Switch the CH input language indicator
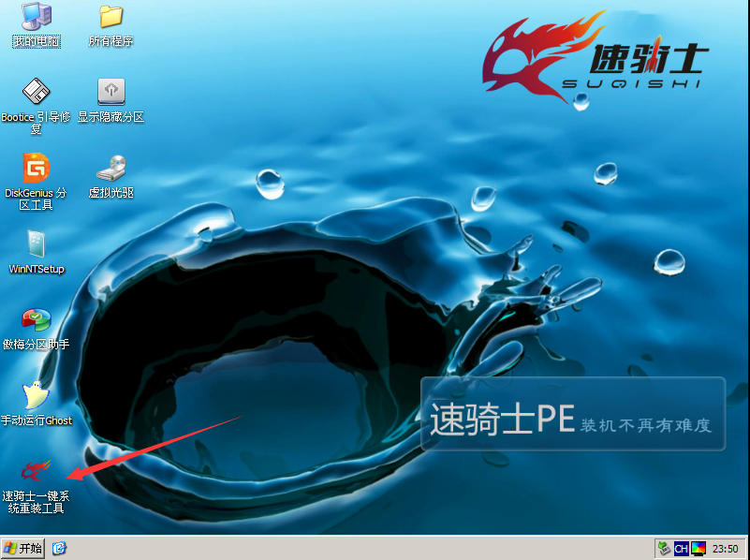The image size is (750, 560). [x=681, y=549]
